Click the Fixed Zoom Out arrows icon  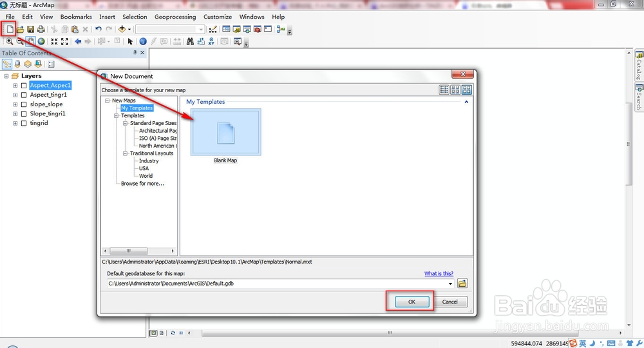point(64,41)
